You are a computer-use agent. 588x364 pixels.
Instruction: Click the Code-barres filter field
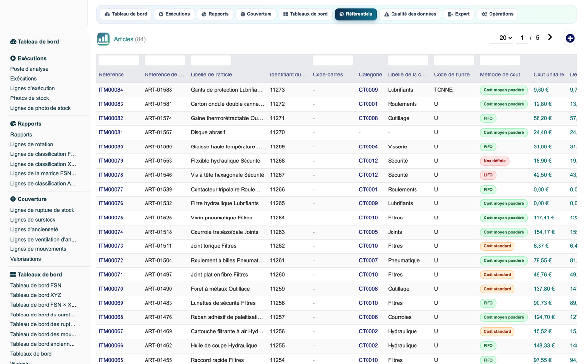pos(333,60)
